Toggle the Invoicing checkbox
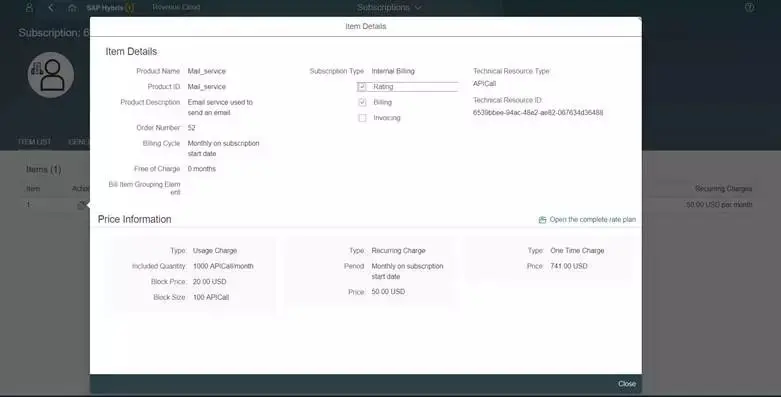 pos(362,118)
